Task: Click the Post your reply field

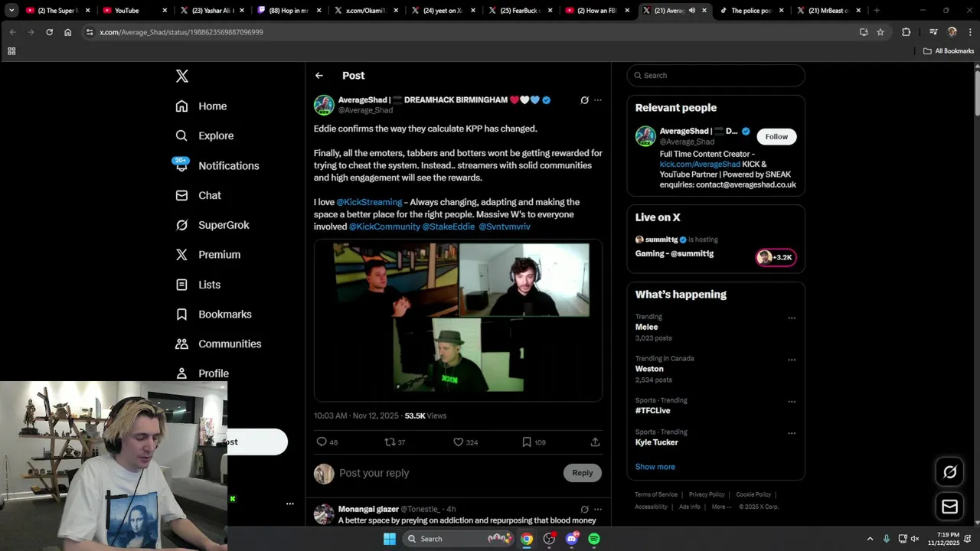Action: point(448,473)
